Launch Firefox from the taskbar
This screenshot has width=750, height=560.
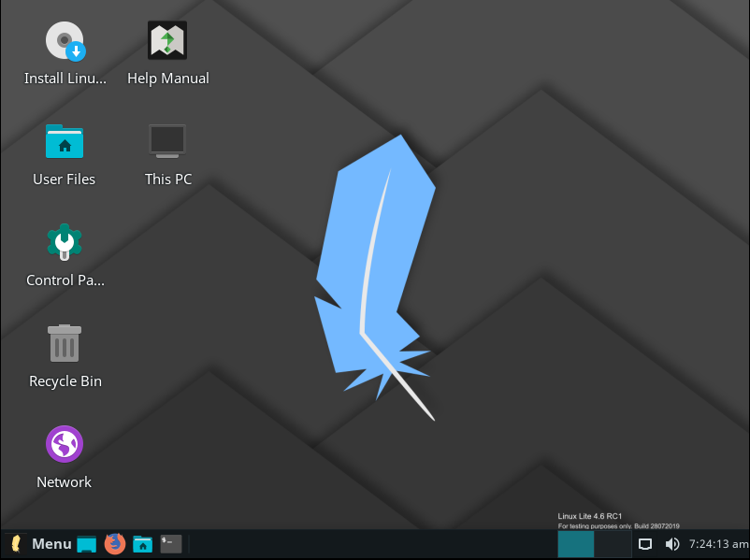[x=115, y=544]
